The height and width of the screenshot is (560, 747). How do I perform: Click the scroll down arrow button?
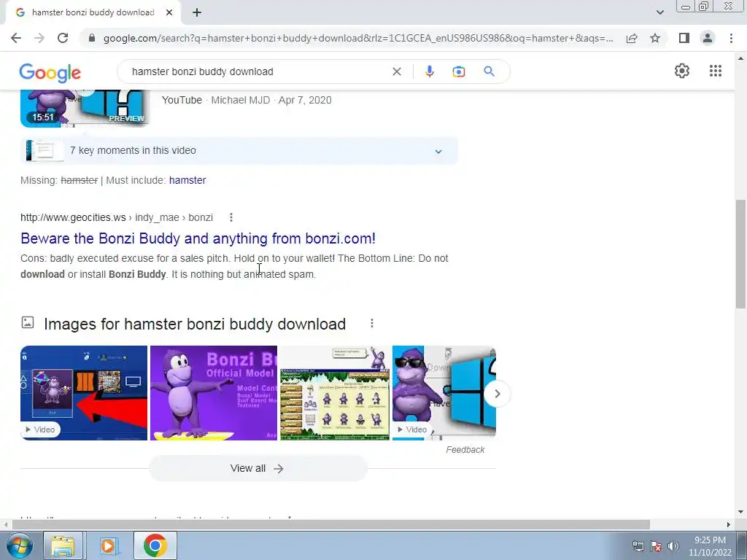pos(740,512)
